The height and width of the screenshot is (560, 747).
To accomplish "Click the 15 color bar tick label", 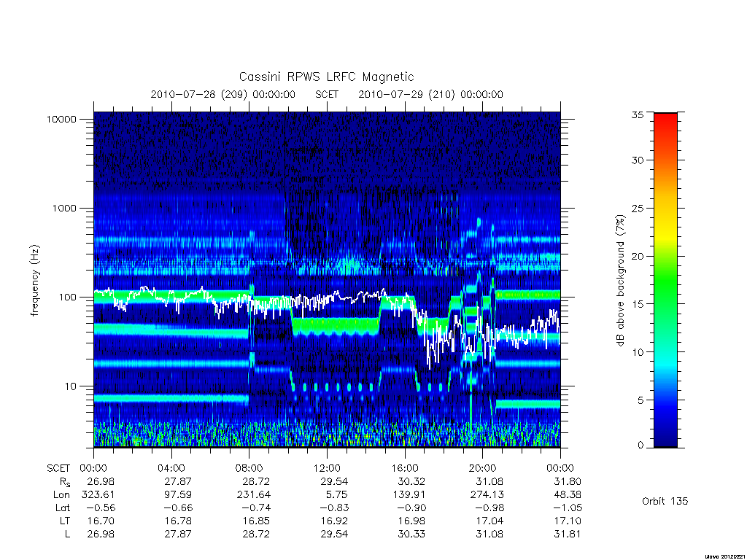I will click(638, 304).
